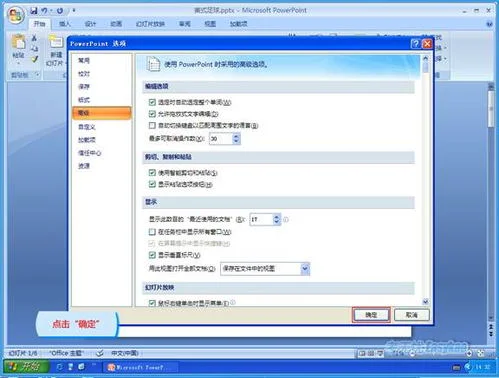499x378 pixels.
Task: Select 常用 in options sidebar
Action: (x=84, y=60)
